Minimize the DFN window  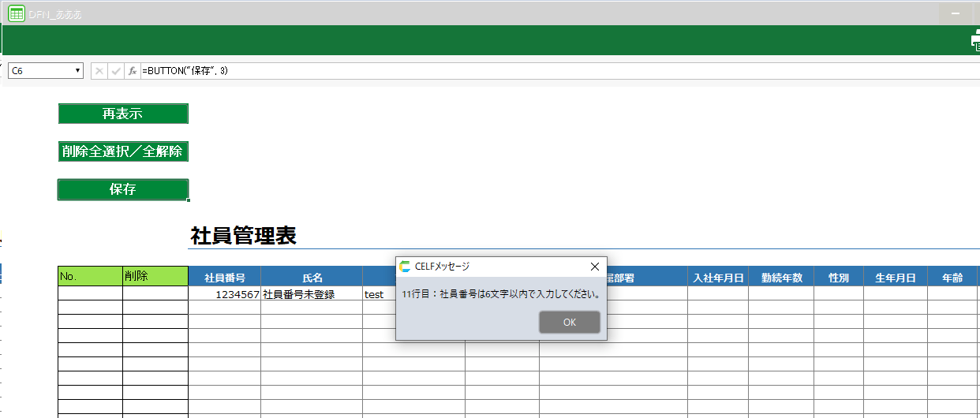coord(956,13)
